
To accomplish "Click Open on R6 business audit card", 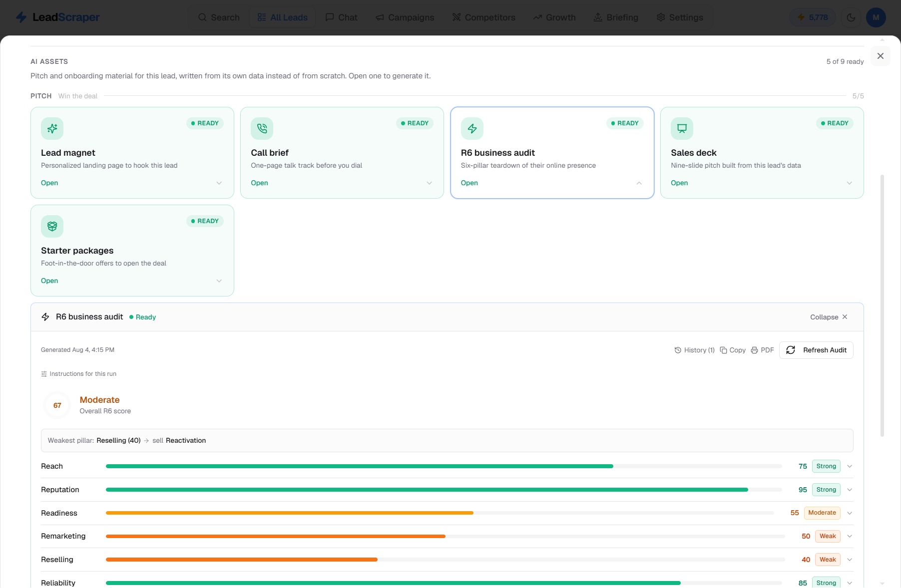I will 469,183.
